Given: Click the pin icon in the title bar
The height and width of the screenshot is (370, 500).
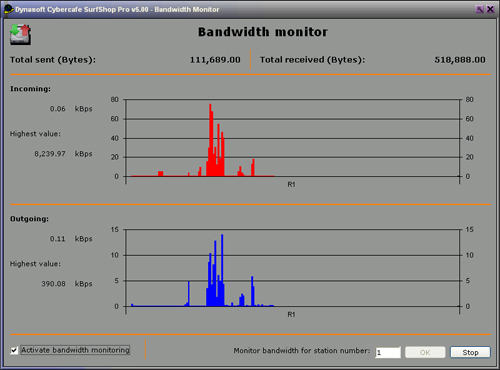Looking at the screenshot, I should point(480,9).
